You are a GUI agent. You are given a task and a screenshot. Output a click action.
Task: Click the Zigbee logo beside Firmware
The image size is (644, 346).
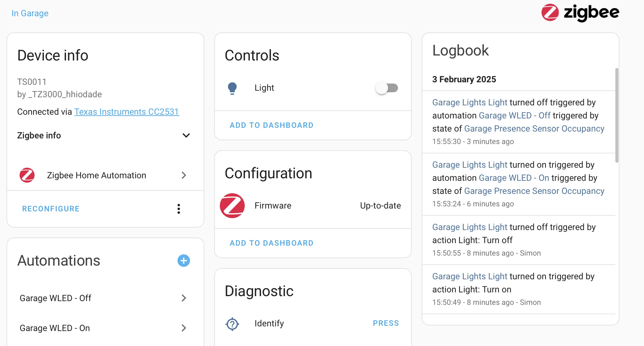232,206
